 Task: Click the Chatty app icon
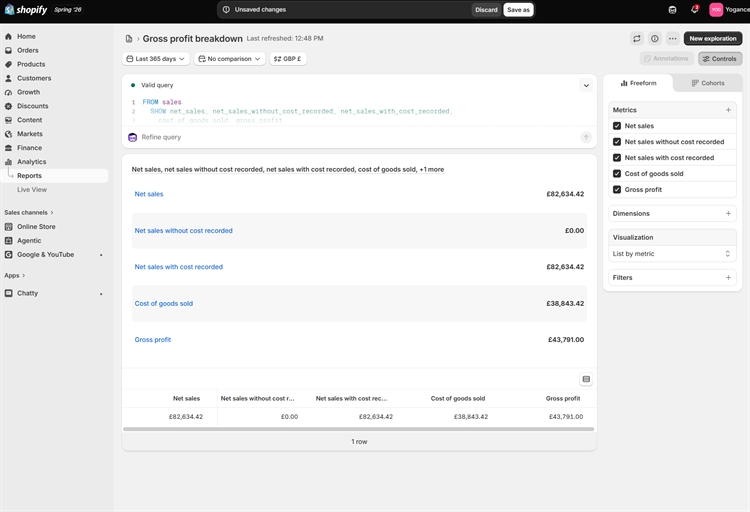[8, 293]
